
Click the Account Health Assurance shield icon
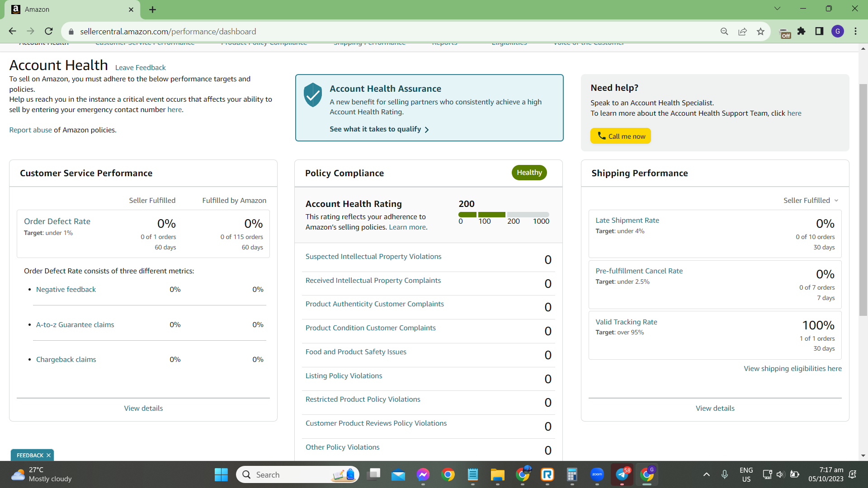(313, 95)
